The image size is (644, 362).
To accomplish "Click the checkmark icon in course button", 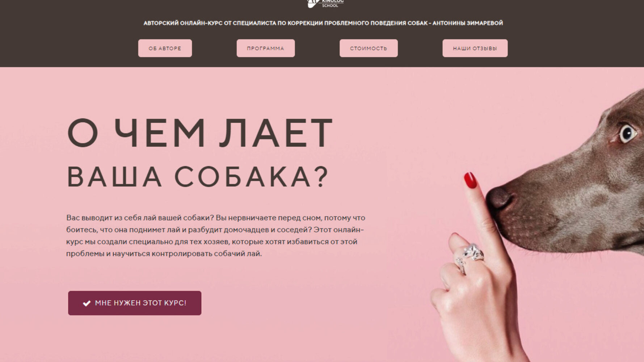I will (87, 303).
